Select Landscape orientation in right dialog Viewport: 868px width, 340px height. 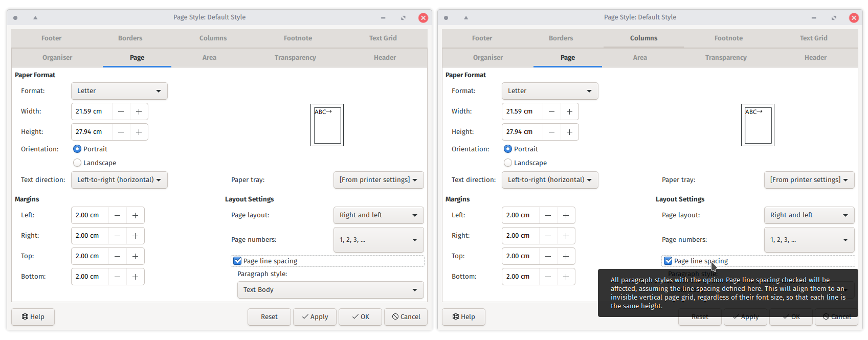pos(508,163)
